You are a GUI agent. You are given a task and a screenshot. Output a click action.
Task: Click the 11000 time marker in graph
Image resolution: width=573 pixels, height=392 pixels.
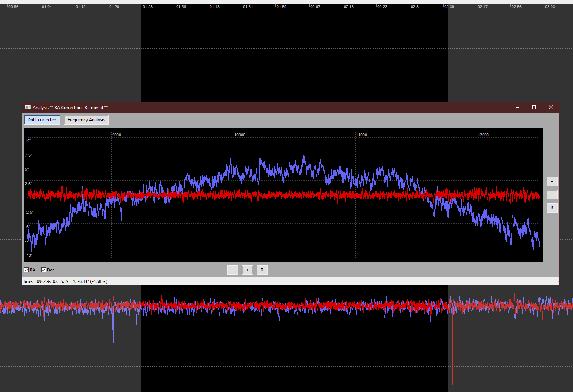(x=362, y=135)
